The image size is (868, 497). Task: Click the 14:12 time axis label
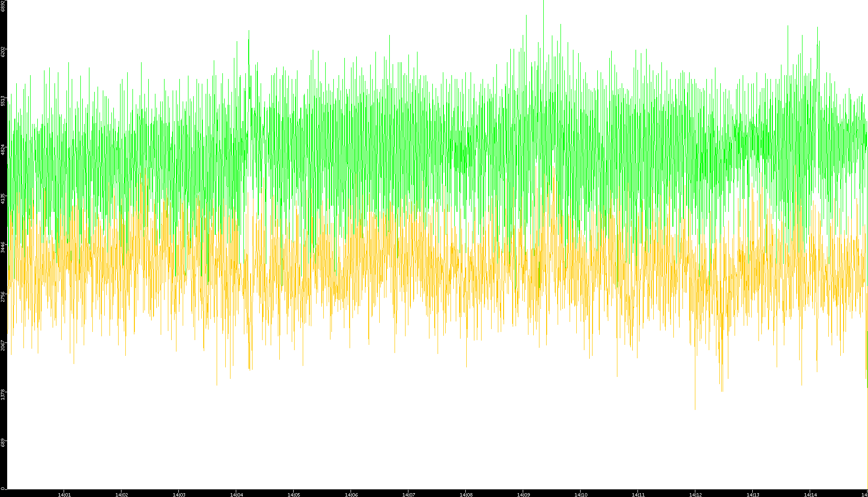coord(695,495)
